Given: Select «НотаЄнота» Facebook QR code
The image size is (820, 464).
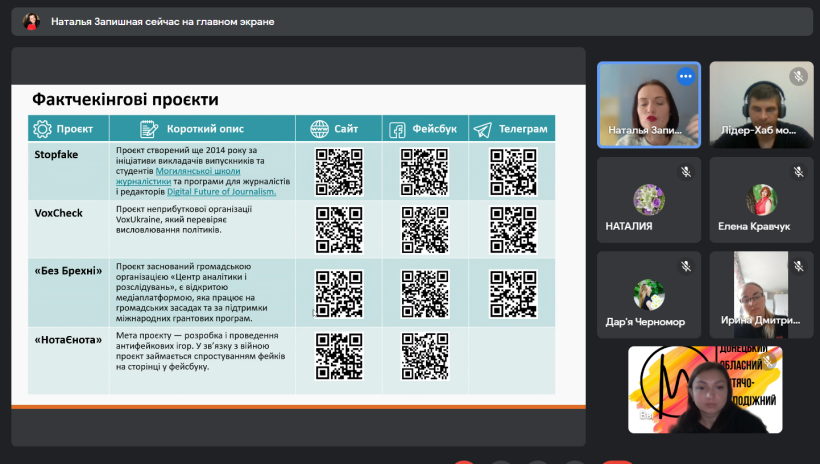Looking at the screenshot, I should coord(425,356).
